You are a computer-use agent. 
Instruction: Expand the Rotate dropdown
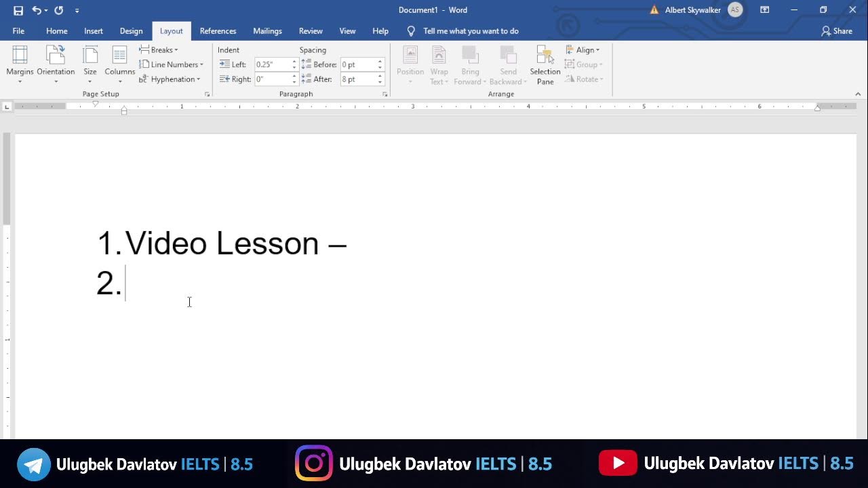point(584,79)
